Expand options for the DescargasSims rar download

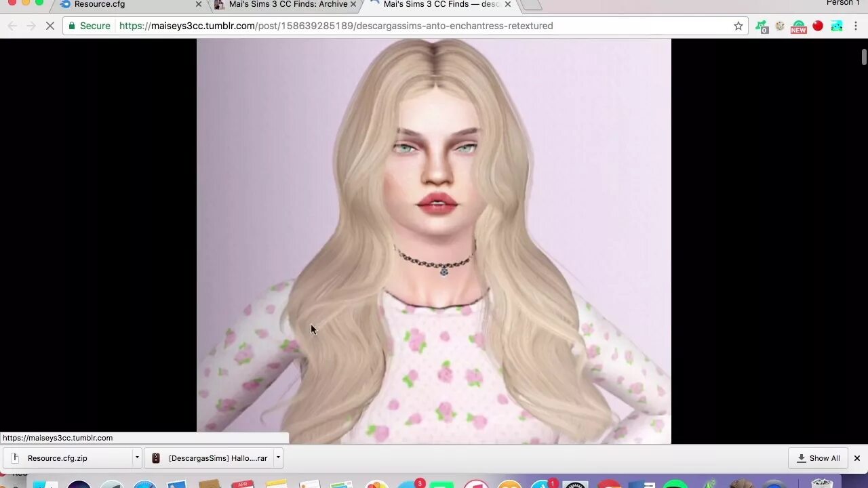(277, 458)
